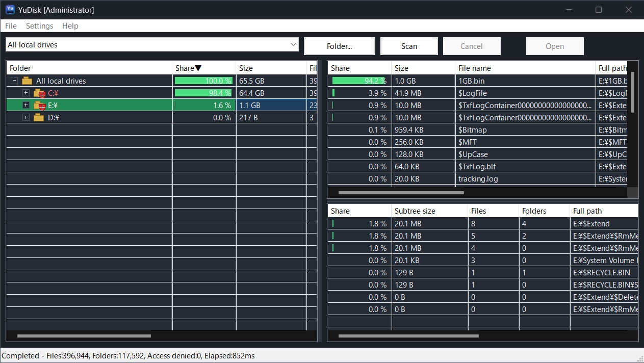Click the 98.4 % share bar for C:¥

click(204, 93)
